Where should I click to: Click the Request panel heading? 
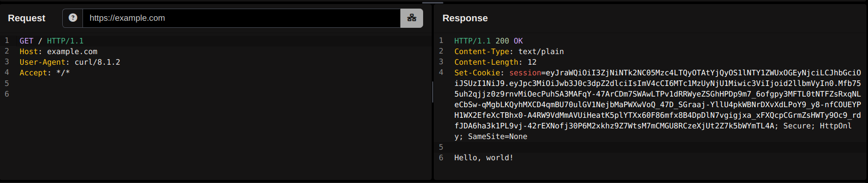coord(26,18)
